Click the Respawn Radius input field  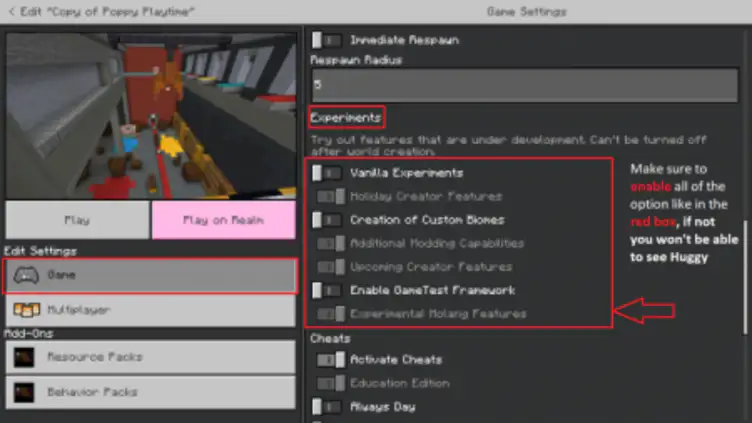[x=525, y=85]
